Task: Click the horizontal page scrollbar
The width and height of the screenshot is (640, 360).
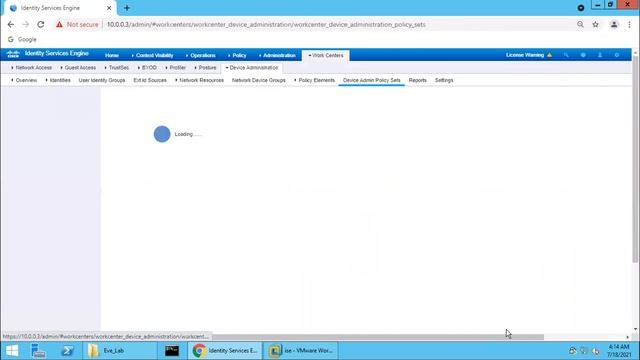Action: [x=378, y=337]
